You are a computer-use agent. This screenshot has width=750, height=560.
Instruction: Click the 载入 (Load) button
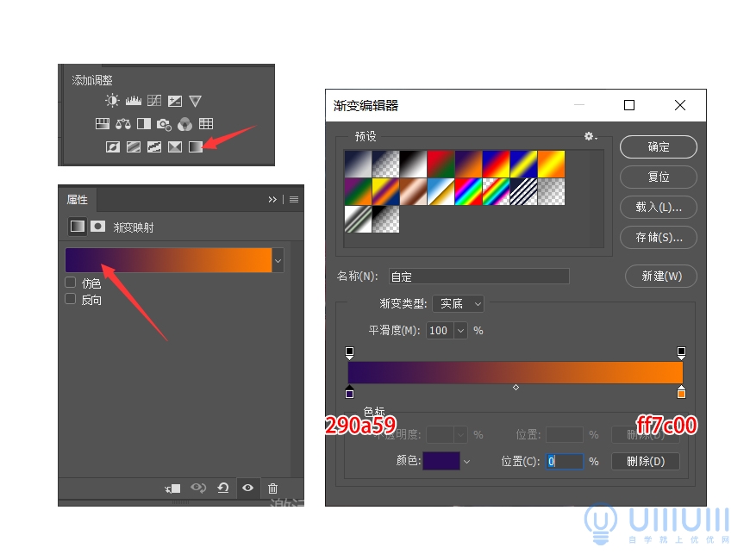[x=658, y=208]
